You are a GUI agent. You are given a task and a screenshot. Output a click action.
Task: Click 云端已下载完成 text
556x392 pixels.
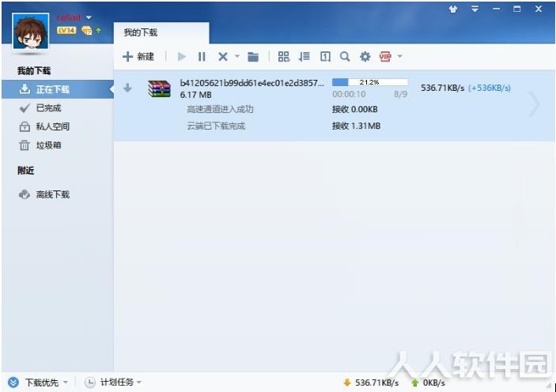coord(216,126)
